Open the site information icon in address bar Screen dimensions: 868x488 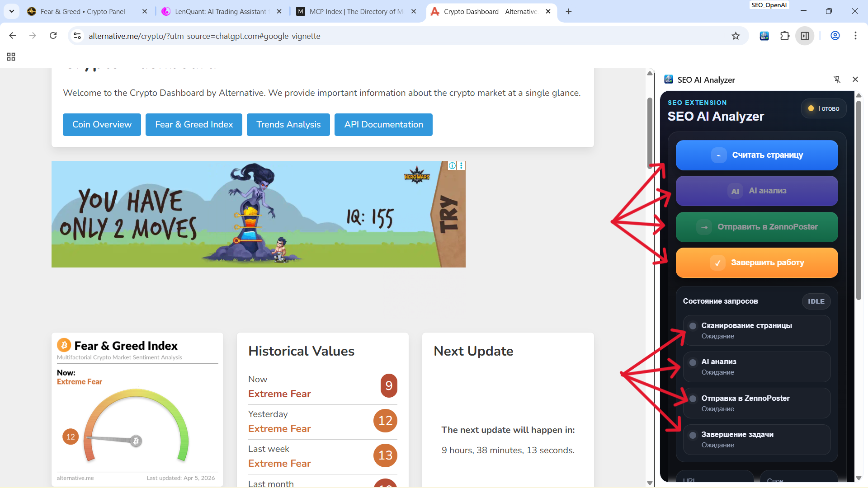click(x=77, y=36)
